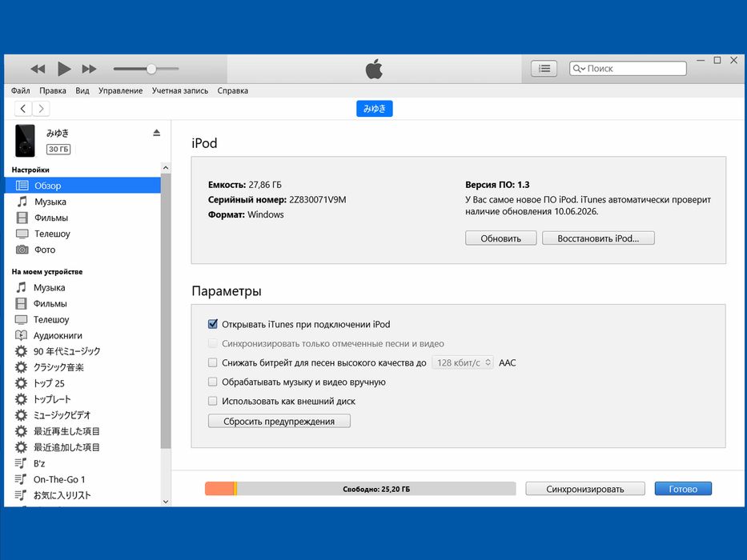747x560 pixels.
Task: Open the Управление menu
Action: pyautogui.click(x=121, y=90)
